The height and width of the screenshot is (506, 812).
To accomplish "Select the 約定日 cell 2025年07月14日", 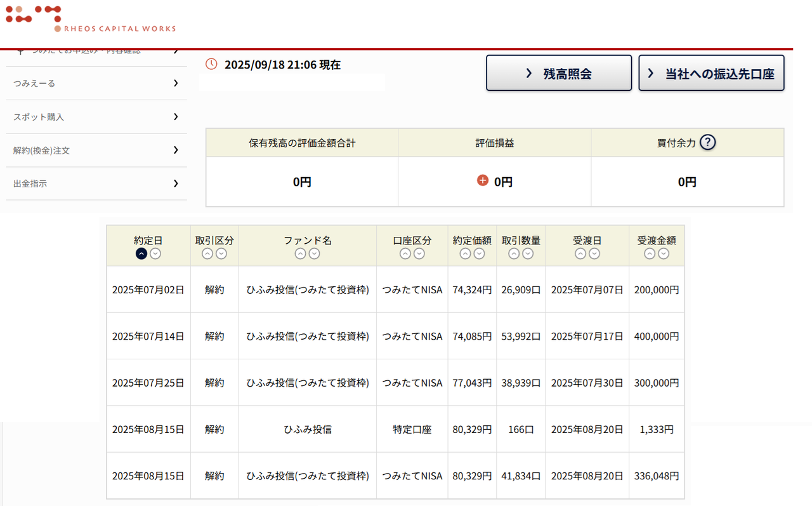I will (x=148, y=336).
